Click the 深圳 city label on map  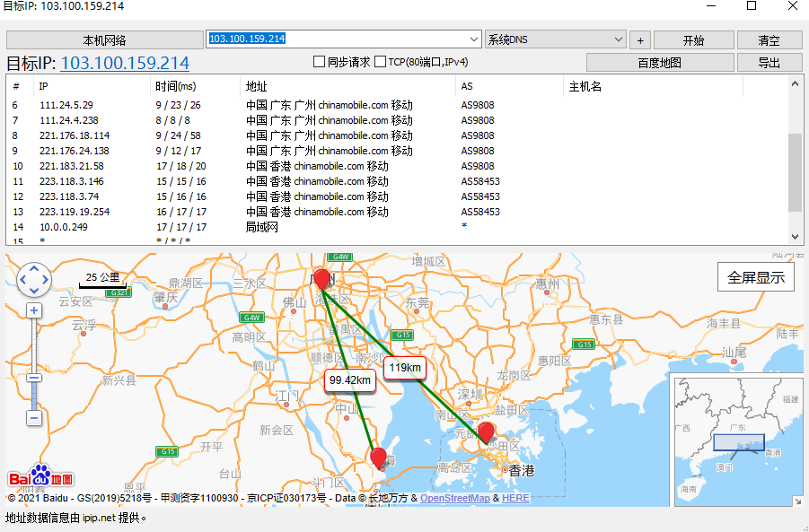[x=470, y=395]
